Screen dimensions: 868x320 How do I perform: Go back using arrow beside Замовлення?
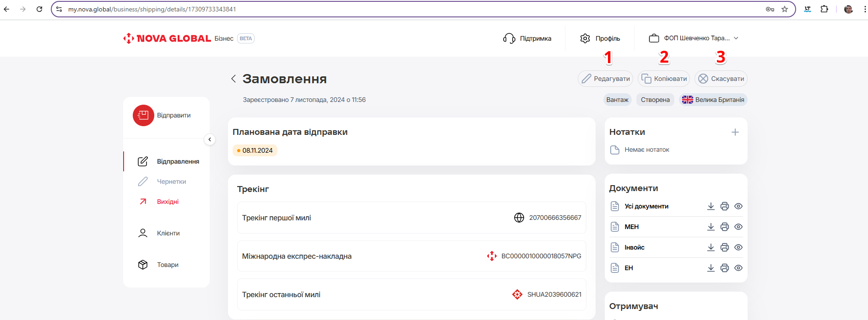(233, 79)
